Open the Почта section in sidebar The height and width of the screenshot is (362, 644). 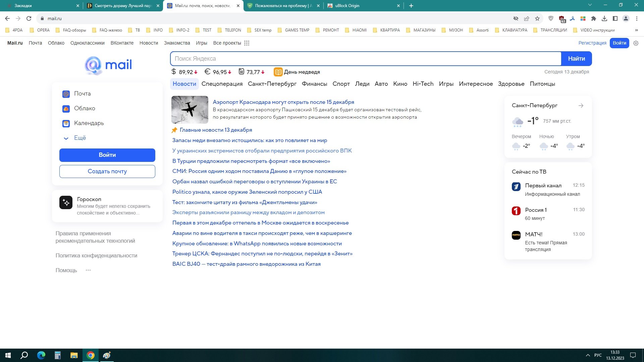tap(66, 94)
